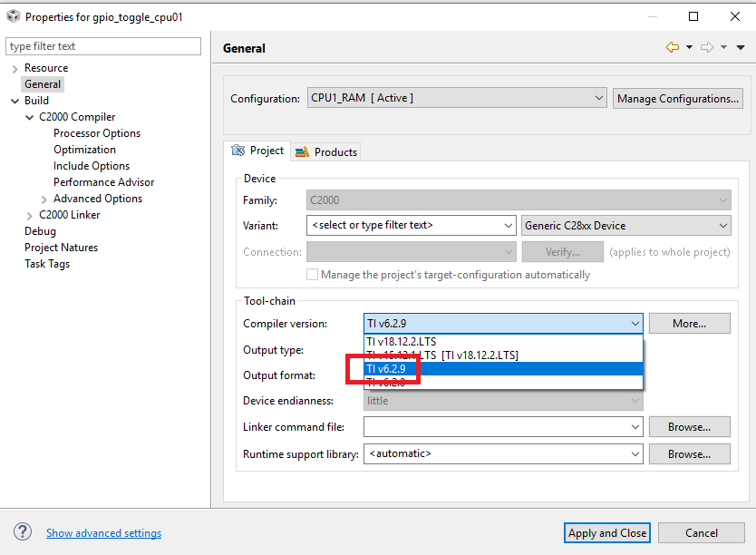Open the view menu triangle in header

click(741, 47)
